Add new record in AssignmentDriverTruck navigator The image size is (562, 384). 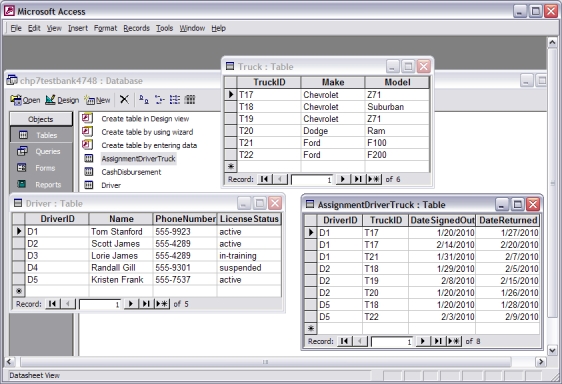pos(454,341)
